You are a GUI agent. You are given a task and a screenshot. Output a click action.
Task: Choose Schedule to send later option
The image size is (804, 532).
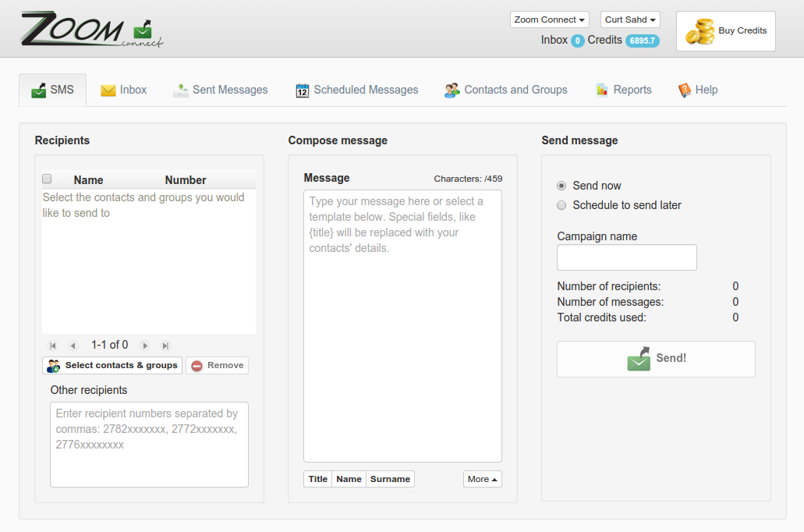tap(561, 205)
